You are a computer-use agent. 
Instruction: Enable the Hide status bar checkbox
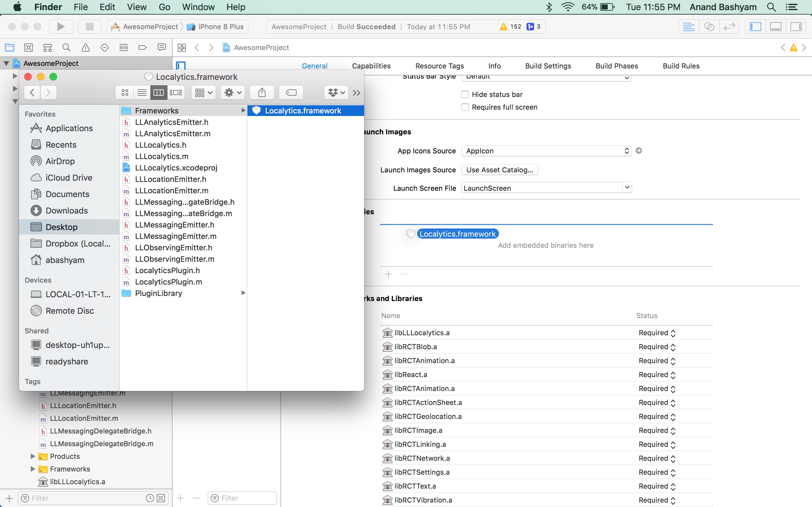pos(465,94)
